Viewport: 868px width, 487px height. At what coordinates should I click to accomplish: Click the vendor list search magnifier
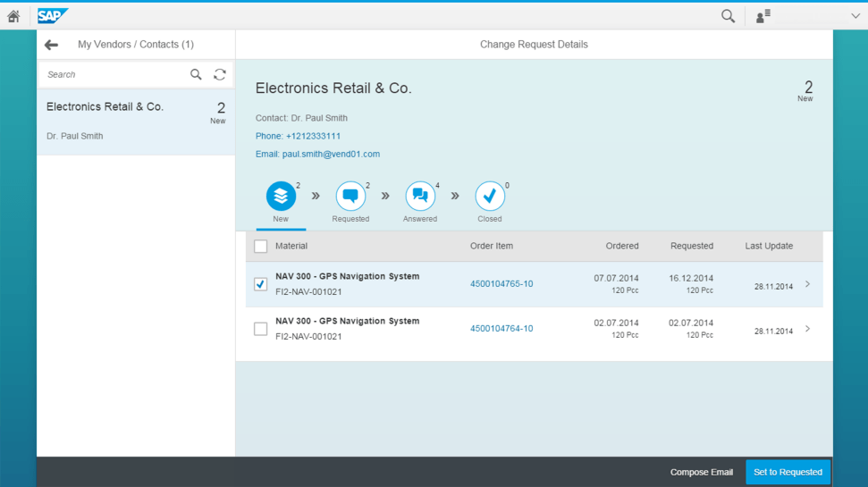point(196,75)
